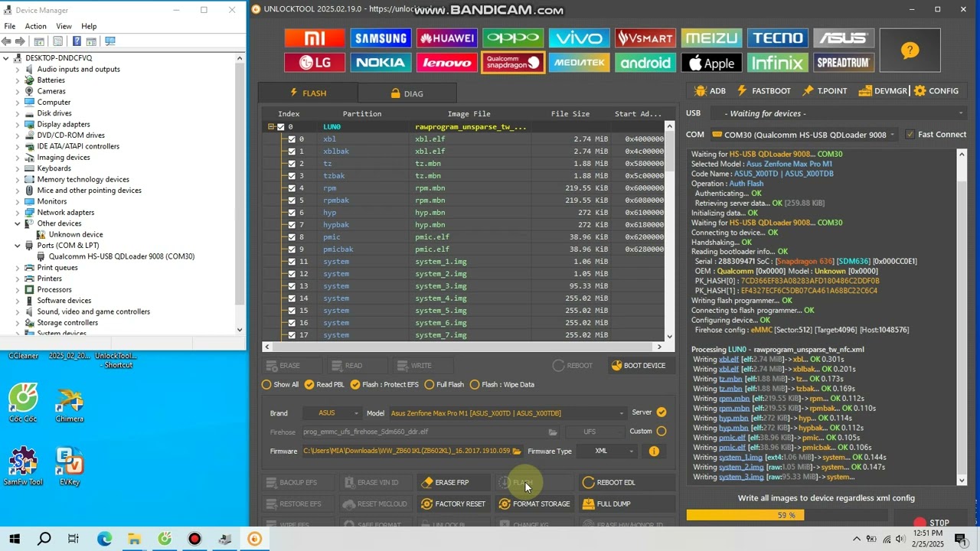
Task: Open File Explorer from taskbar
Action: (134, 539)
